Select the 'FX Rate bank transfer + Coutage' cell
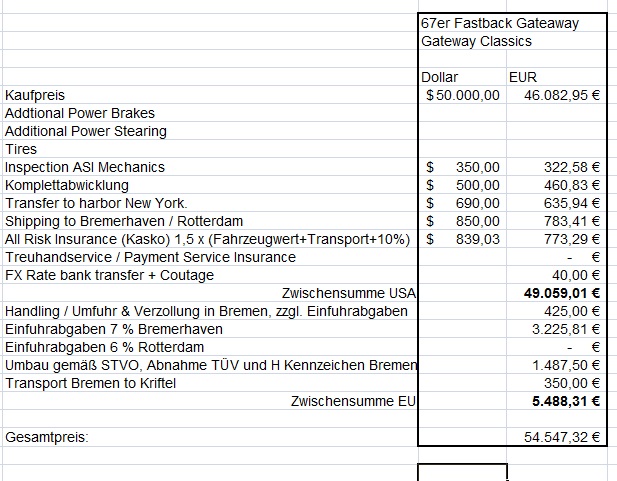This screenshot has height=481, width=617. (x=109, y=275)
